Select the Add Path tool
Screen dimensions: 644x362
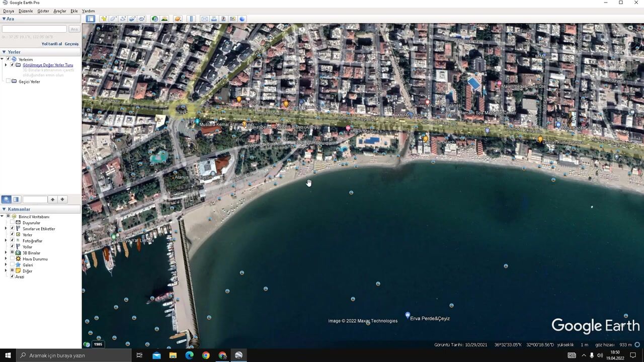tap(123, 19)
